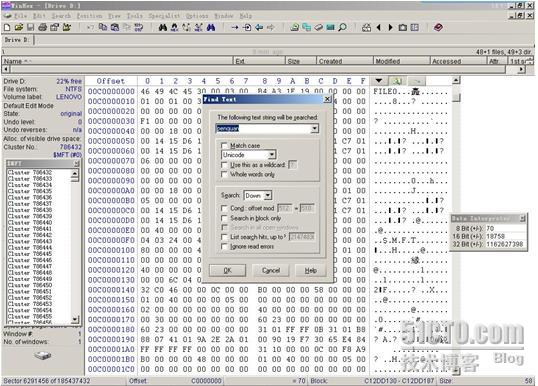Image resolution: width=538 pixels, height=386 pixels.
Task: Click the Find Text binoculars icon
Action: [x=163, y=27]
